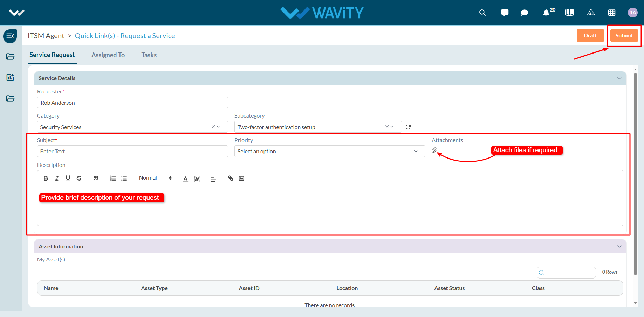
Task: Sort assets by Asset Type column
Action: tap(155, 288)
